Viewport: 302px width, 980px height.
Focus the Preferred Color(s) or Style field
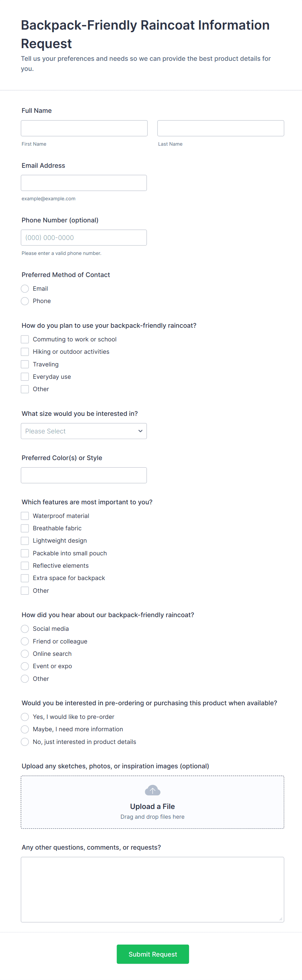tap(83, 475)
